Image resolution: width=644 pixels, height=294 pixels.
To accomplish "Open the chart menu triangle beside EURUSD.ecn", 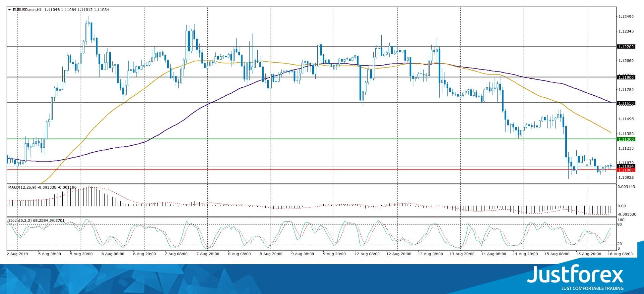I will click(x=9, y=10).
